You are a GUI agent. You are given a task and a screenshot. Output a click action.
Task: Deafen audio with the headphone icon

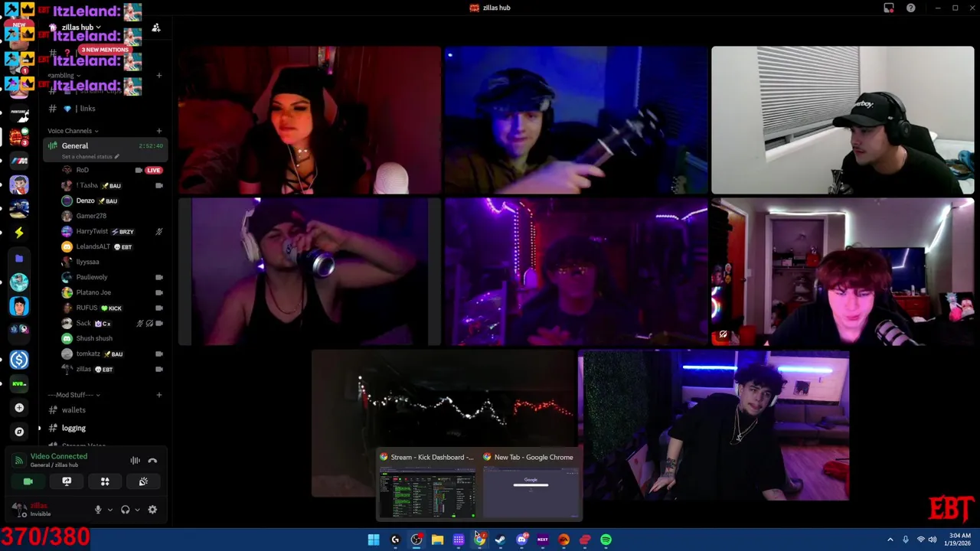coord(126,510)
